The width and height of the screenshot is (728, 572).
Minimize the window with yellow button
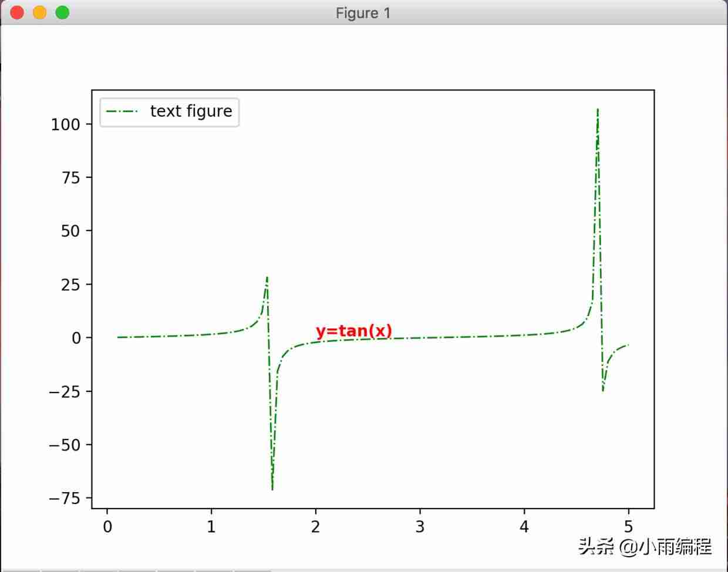pos(40,12)
